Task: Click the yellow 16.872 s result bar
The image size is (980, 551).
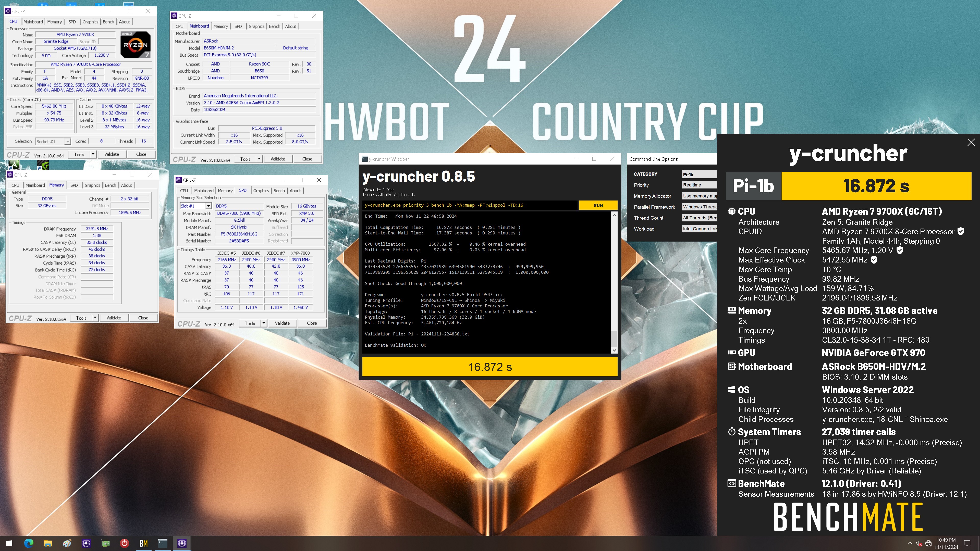Action: (x=490, y=367)
